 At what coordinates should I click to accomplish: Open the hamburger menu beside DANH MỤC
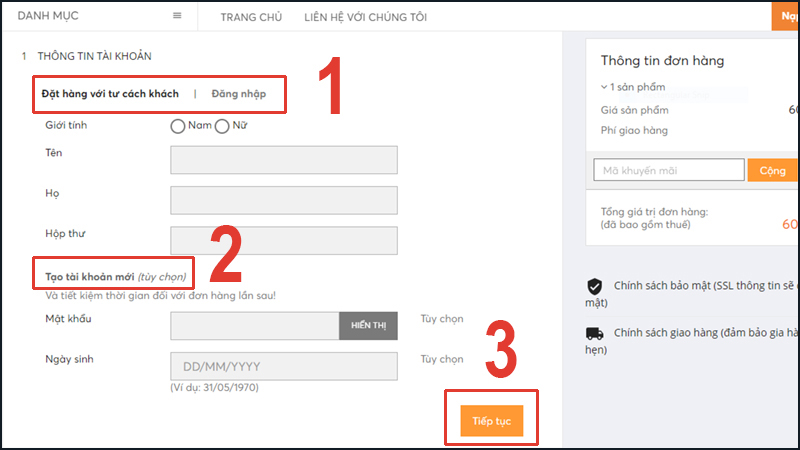coord(177,16)
